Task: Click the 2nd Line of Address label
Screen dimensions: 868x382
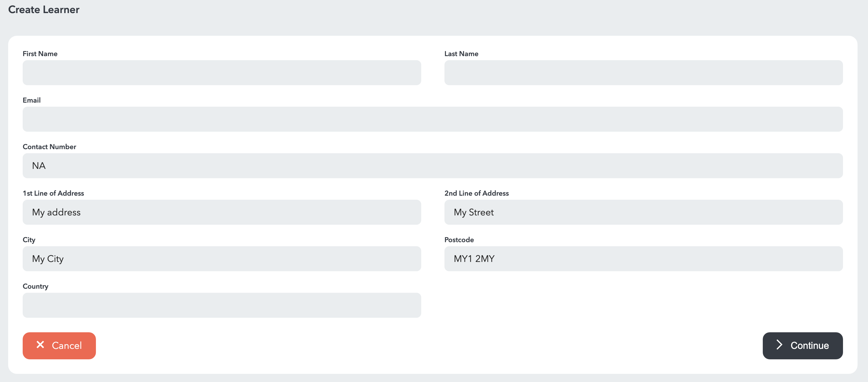Action: point(476,193)
